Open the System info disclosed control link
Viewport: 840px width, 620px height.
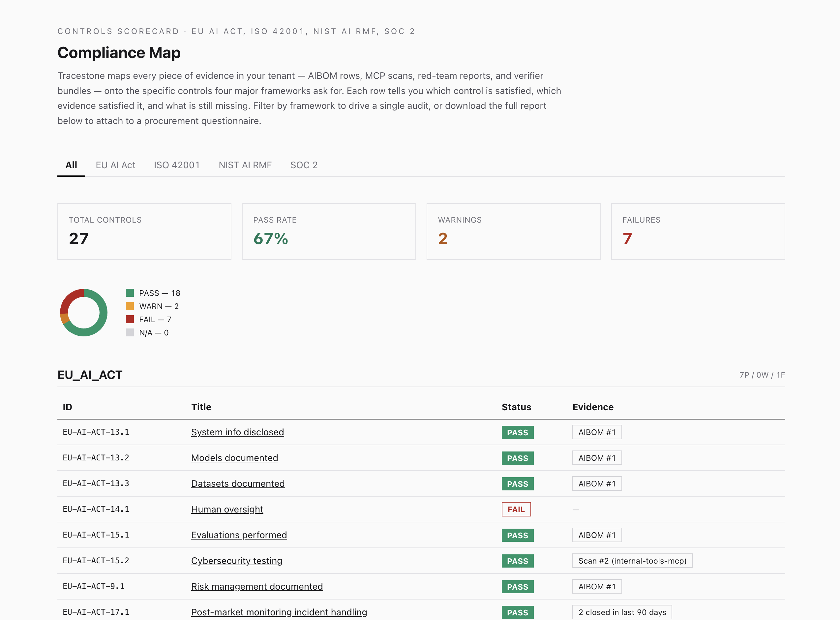[x=237, y=432]
